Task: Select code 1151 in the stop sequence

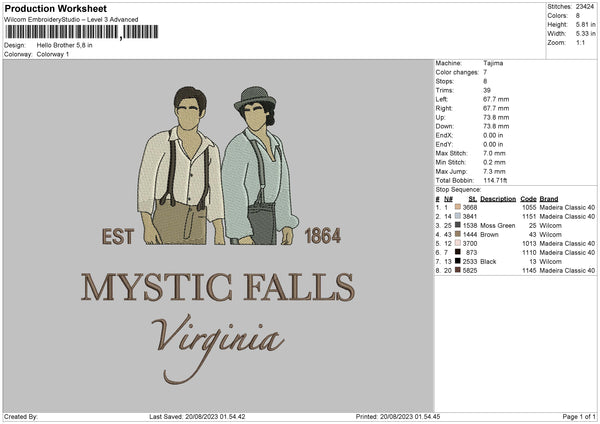Action: point(529,217)
